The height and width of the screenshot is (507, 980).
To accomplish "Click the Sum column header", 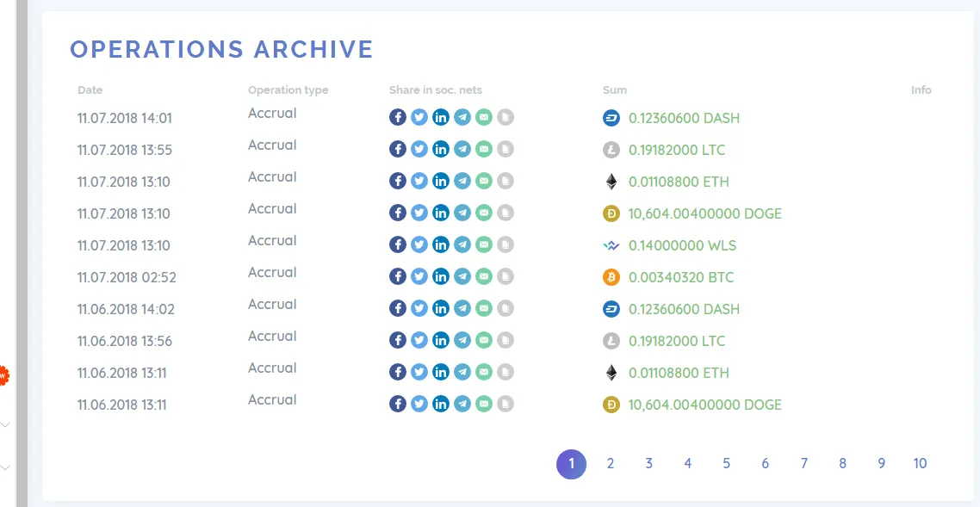I will click(614, 90).
